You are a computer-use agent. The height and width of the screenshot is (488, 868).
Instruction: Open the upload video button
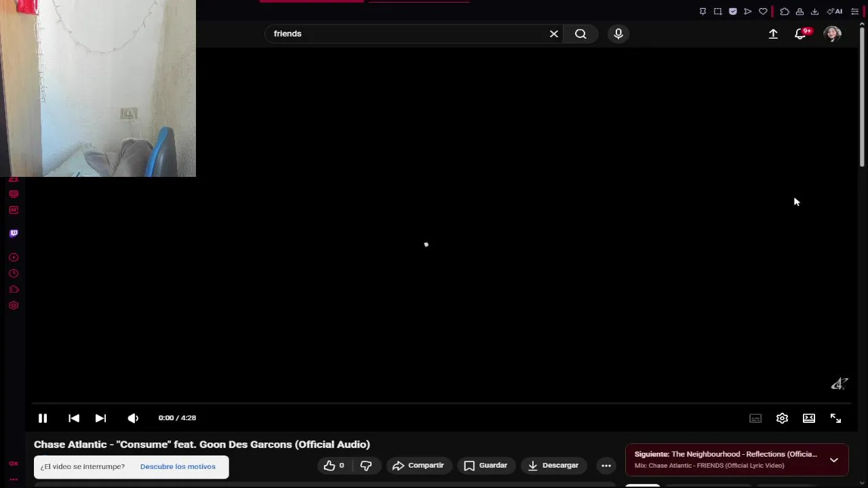pyautogui.click(x=773, y=34)
